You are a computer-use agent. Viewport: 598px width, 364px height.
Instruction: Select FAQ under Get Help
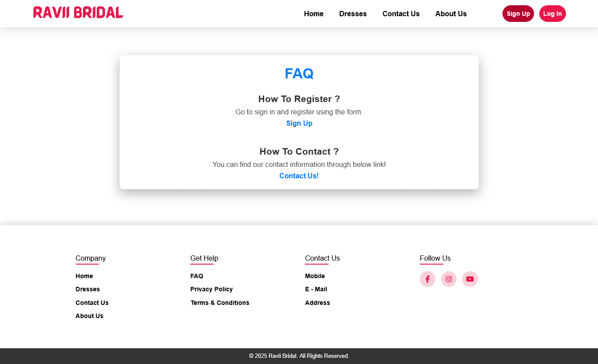click(197, 276)
